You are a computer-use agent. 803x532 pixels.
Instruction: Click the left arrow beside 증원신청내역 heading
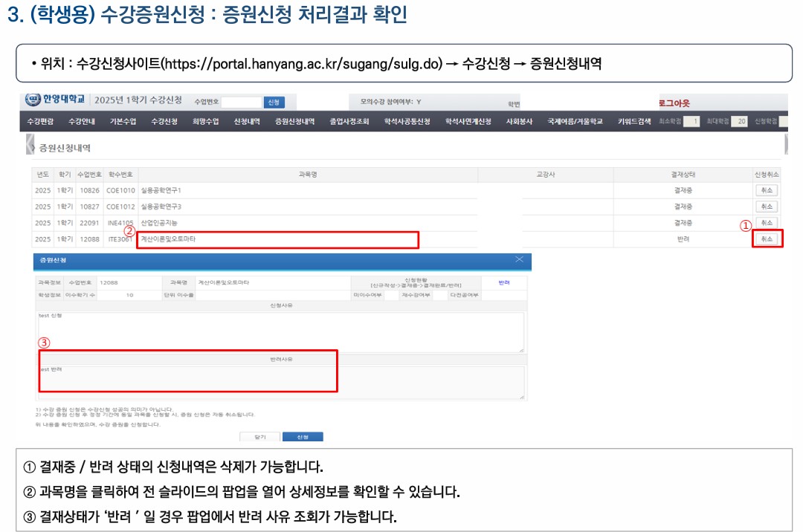30,146
